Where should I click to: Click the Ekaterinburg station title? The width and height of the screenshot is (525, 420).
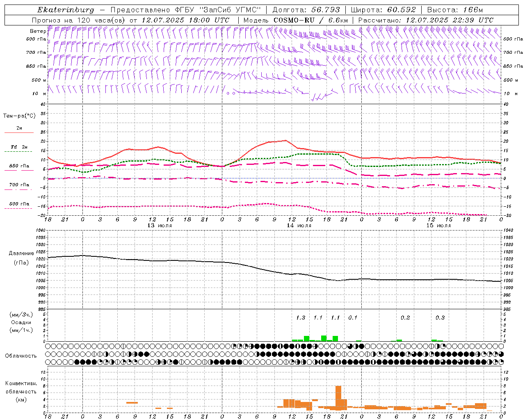65,10
